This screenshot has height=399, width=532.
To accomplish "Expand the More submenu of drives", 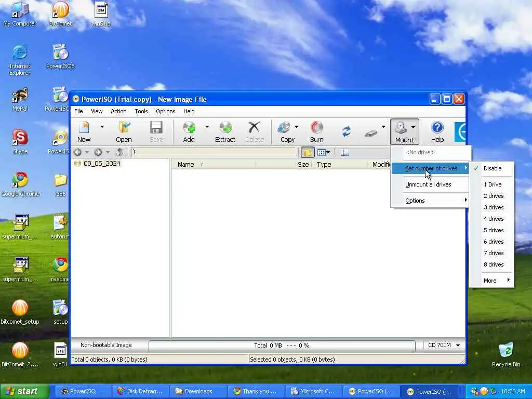I will (491, 281).
